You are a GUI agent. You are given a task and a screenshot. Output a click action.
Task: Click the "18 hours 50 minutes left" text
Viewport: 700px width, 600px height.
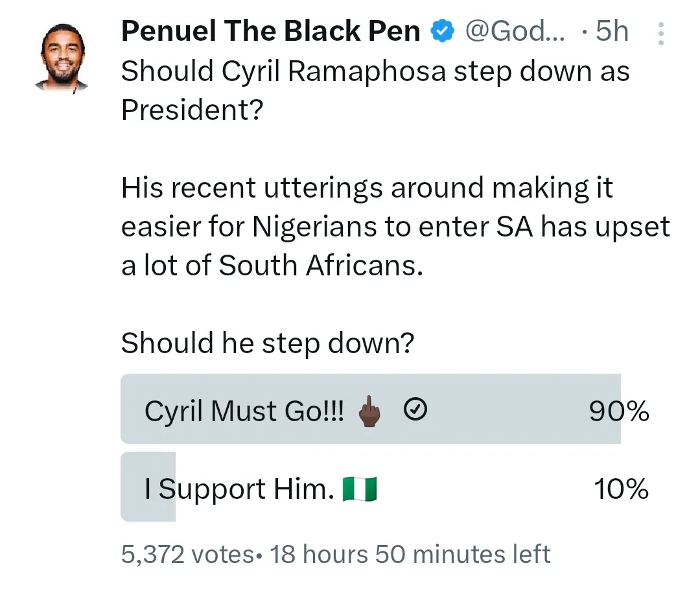click(410, 555)
